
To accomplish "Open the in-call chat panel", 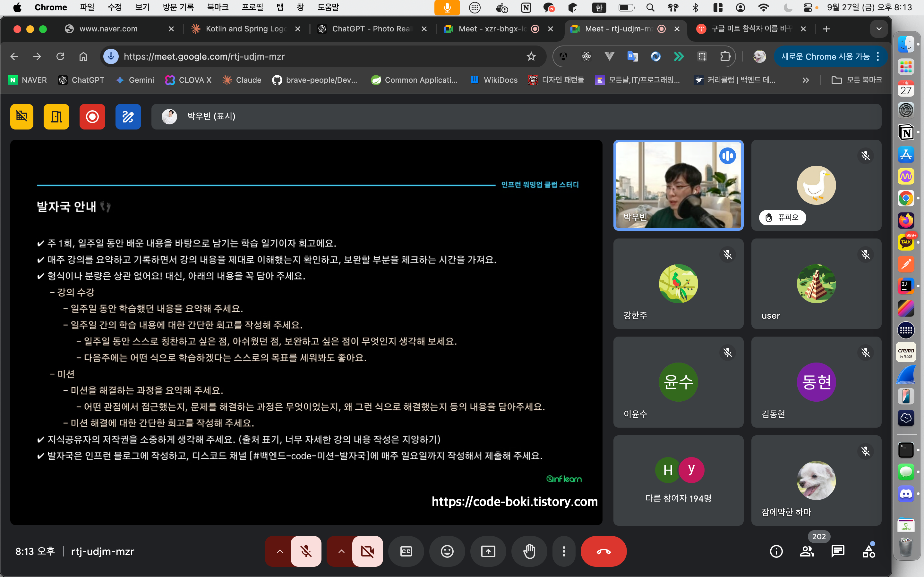I will 837,551.
